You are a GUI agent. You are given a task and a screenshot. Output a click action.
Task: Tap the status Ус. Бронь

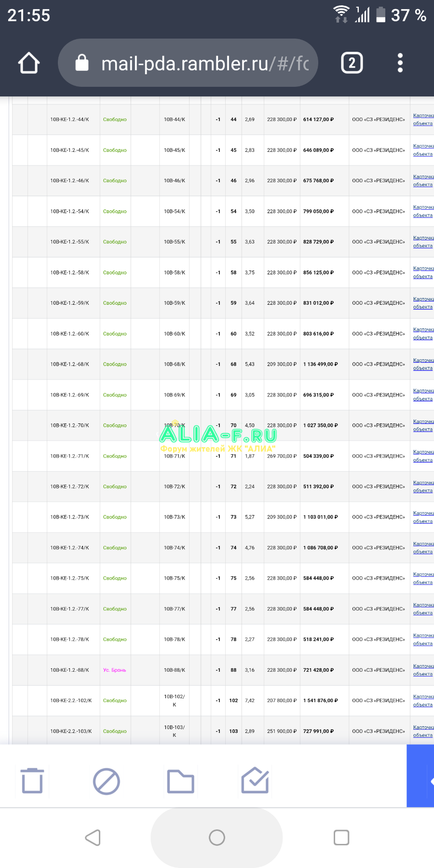coord(115,670)
